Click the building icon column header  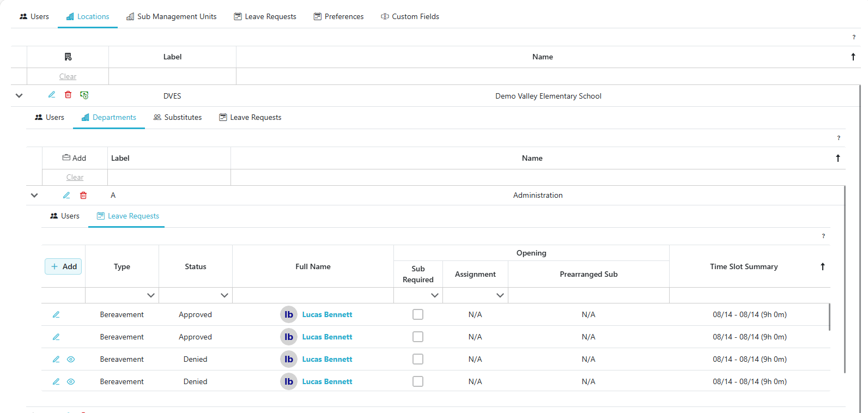(68, 57)
